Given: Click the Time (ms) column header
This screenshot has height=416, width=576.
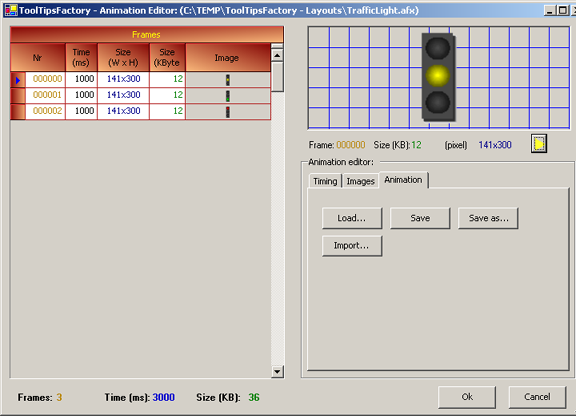Looking at the screenshot, I should pyautogui.click(x=81, y=57).
